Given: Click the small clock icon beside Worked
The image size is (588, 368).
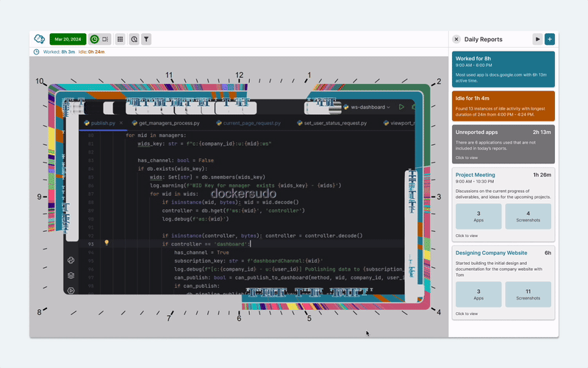Looking at the screenshot, I should tap(36, 52).
